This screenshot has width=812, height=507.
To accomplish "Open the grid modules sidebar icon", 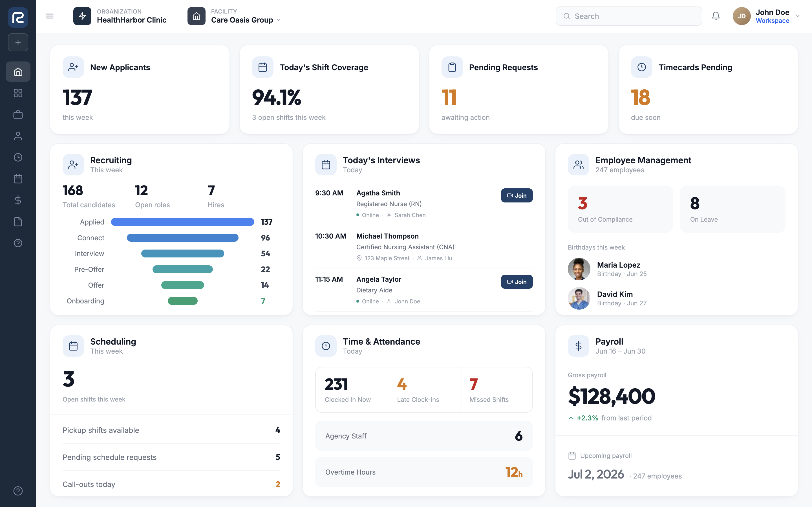I will point(18,93).
